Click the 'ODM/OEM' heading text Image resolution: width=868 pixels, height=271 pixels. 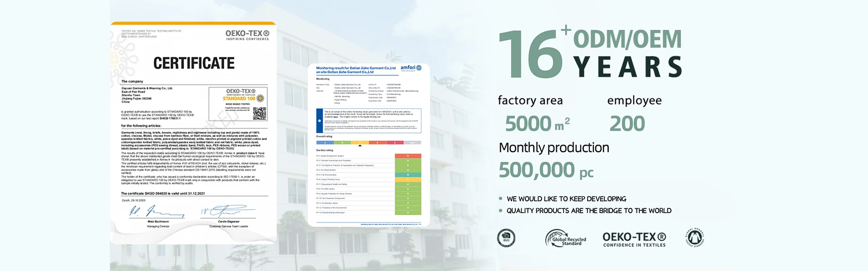627,39
